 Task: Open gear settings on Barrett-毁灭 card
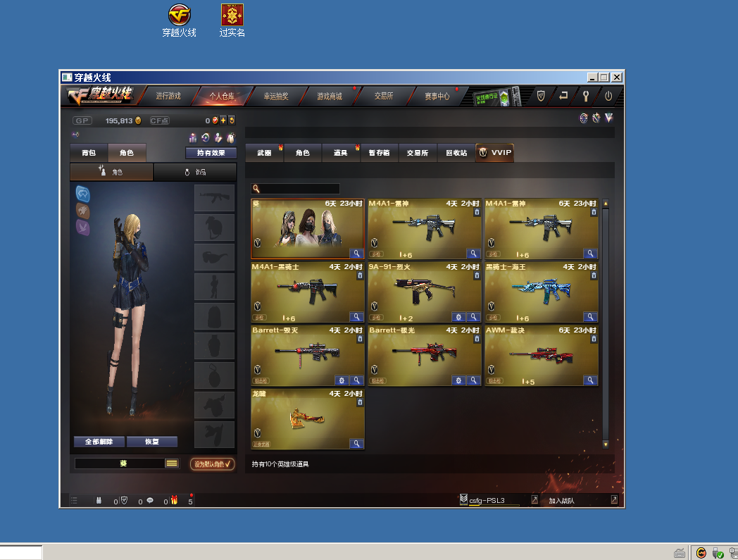tap(342, 380)
